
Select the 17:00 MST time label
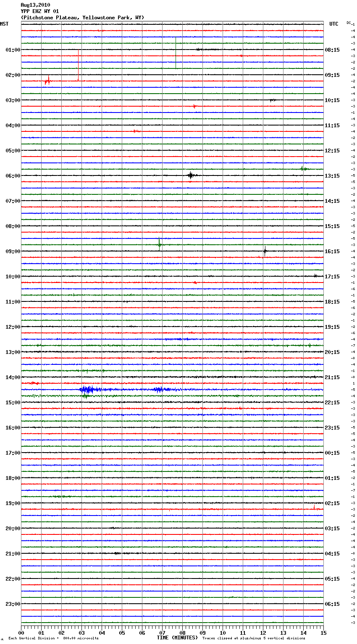pos(13,453)
